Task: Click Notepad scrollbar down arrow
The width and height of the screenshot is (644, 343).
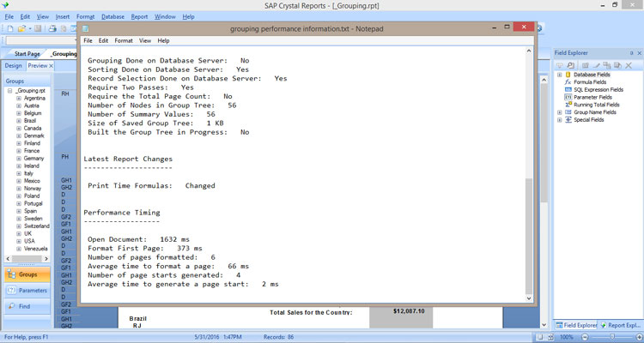Action: tap(529, 298)
